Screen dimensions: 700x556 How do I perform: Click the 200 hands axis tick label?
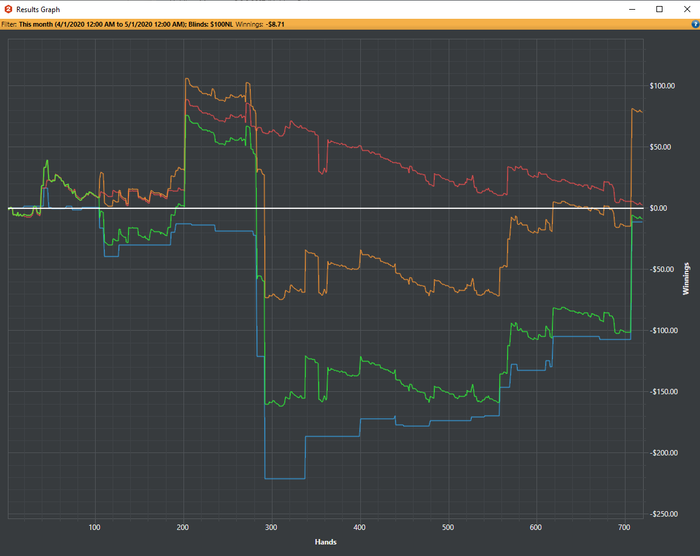tap(183, 527)
